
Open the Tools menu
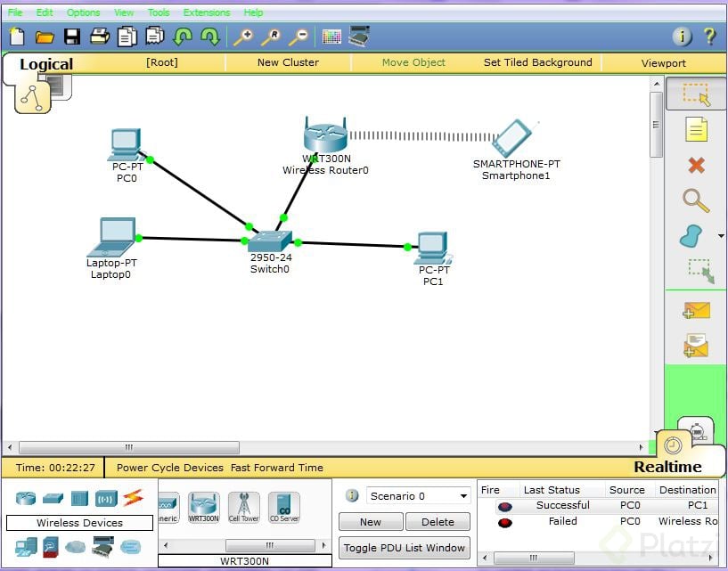pos(159,12)
